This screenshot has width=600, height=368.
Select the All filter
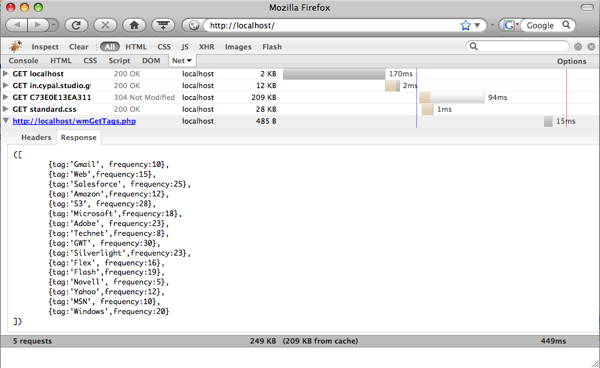click(110, 47)
